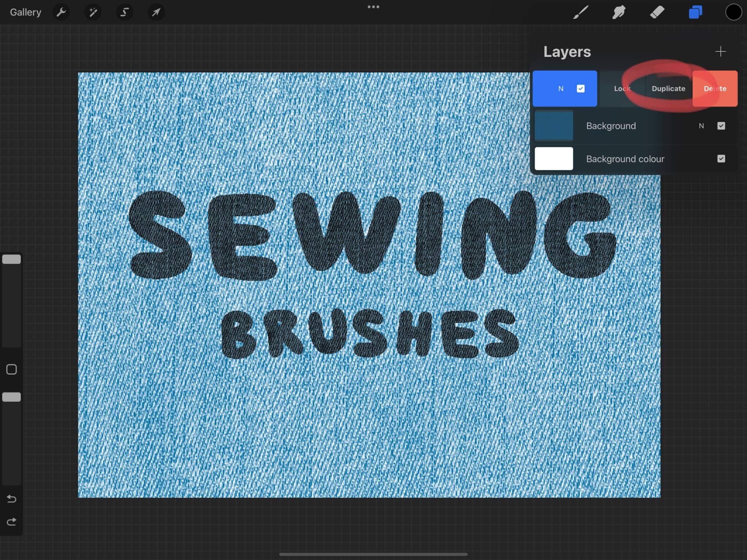This screenshot has height=560, width=747.
Task: Duplicate the selected layer
Action: click(x=669, y=89)
